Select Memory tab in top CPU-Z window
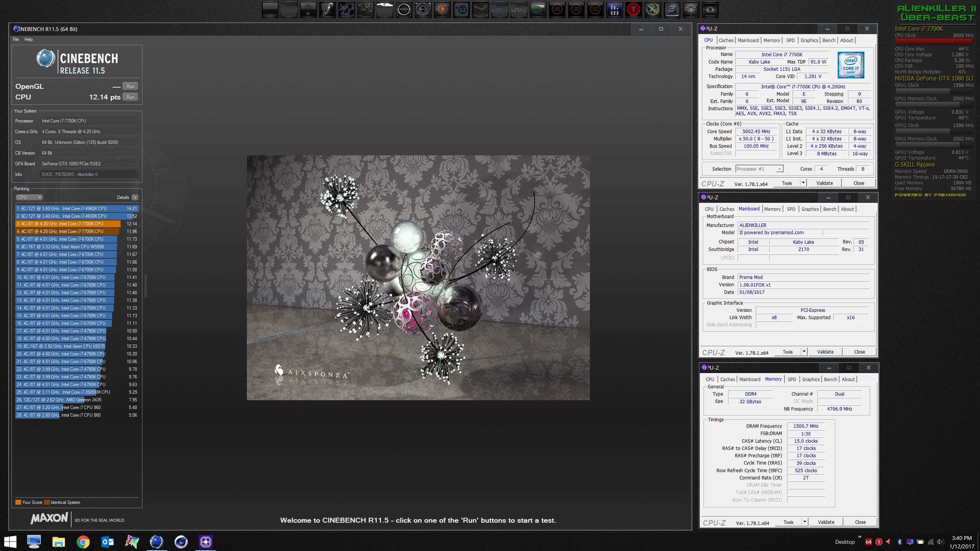Viewport: 980px width, 551px height. [x=771, y=40]
